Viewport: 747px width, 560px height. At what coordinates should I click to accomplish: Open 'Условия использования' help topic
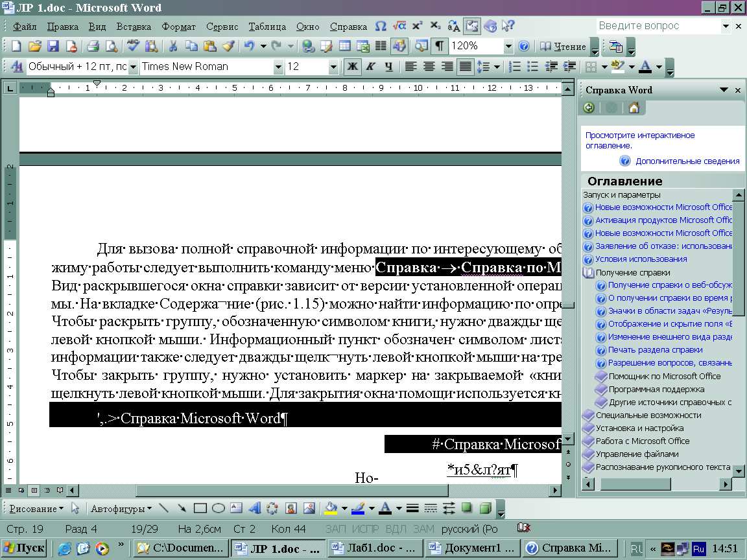[641, 259]
